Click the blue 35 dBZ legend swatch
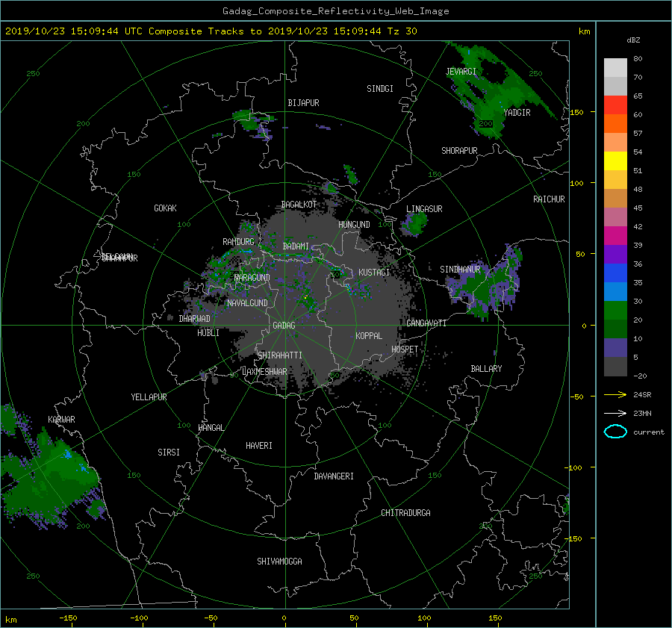672x628 pixels. point(615,273)
